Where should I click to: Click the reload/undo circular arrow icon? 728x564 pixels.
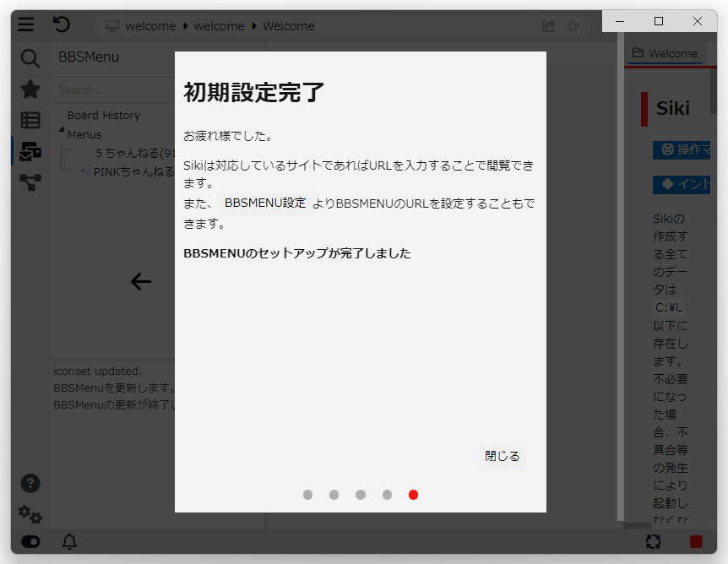62,24
